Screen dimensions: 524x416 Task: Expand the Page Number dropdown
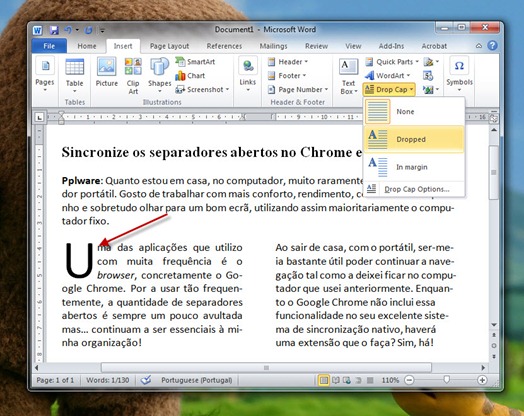coord(298,90)
